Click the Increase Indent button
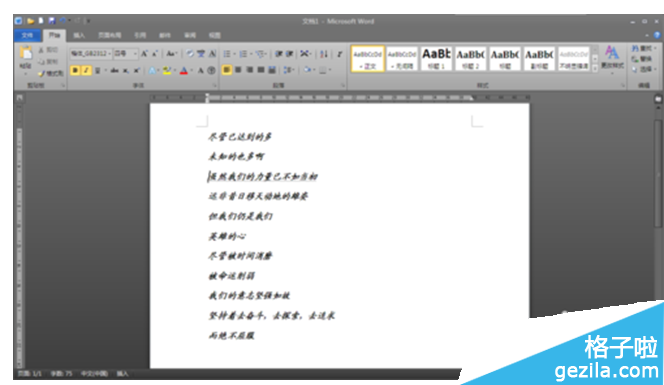664x385 pixels. (290, 54)
